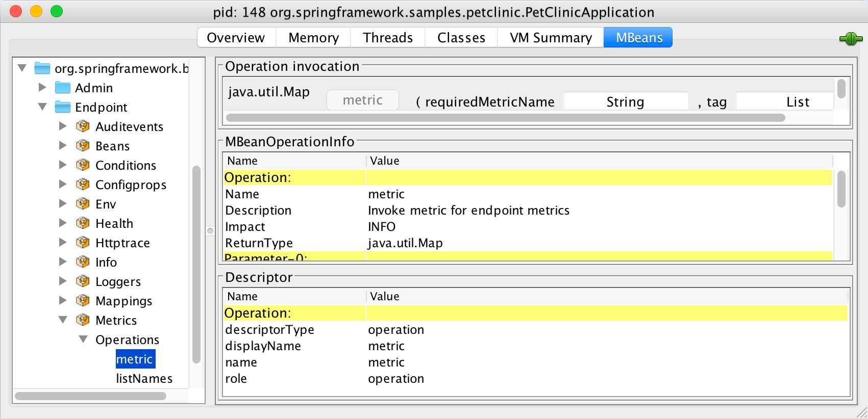
Task: Click the requiredMetricName String input field
Action: [625, 102]
